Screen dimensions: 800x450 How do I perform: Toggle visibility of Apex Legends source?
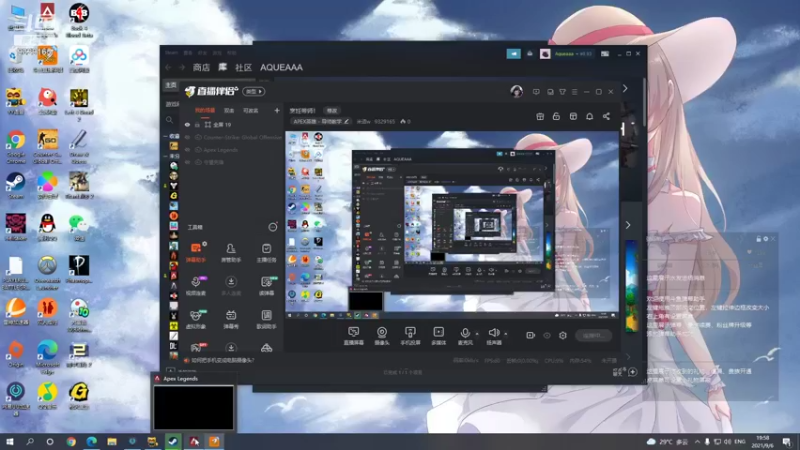187,149
